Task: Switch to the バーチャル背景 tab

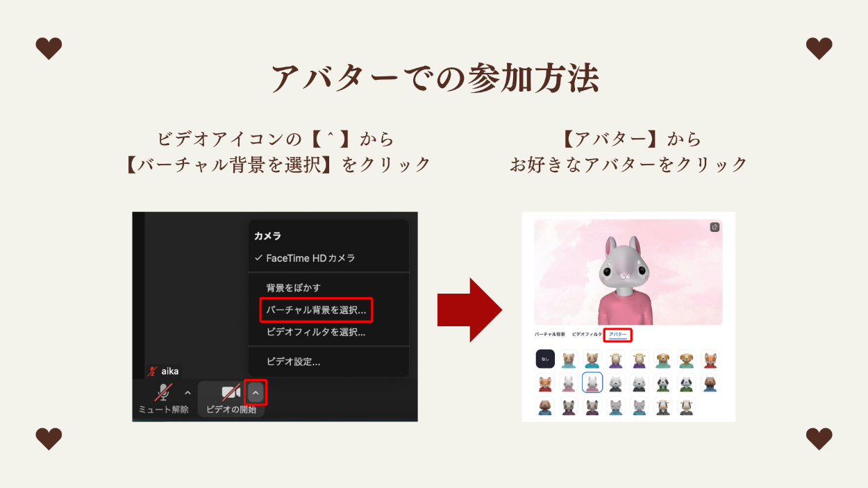Action: click(549, 335)
